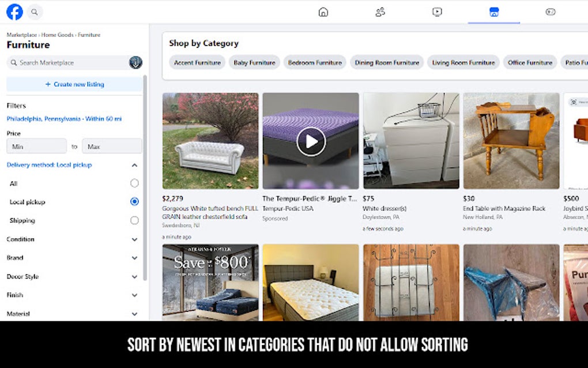Choose the Accent Furniture category
Image resolution: width=588 pixels, height=368 pixels.
tap(197, 63)
